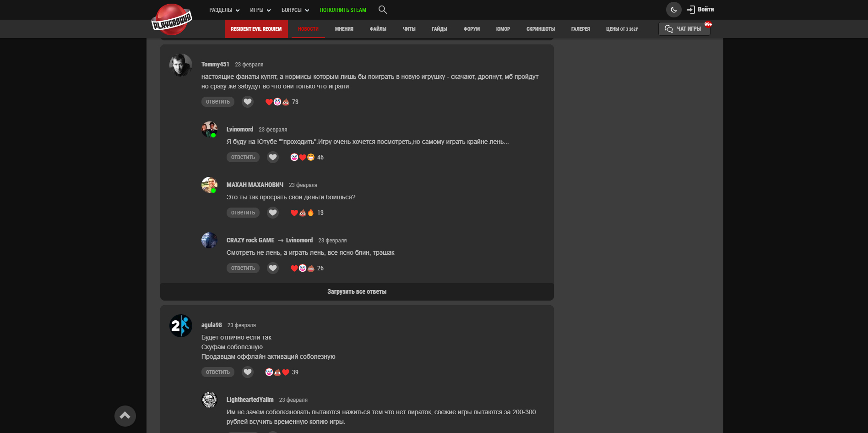Like Tommy451's comment with heart
This screenshot has width=868, height=433.
coord(248,102)
